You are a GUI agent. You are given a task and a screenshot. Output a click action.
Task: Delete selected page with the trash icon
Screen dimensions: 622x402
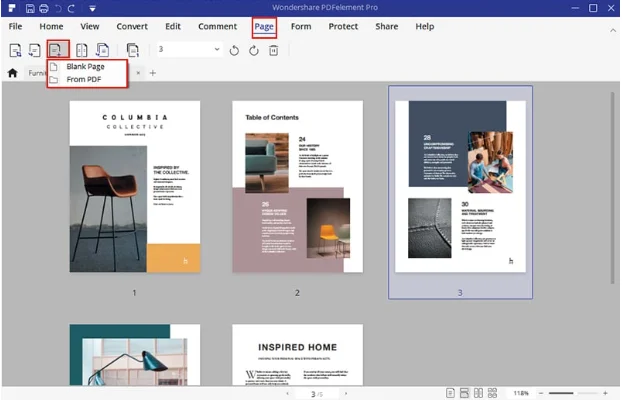click(273, 49)
